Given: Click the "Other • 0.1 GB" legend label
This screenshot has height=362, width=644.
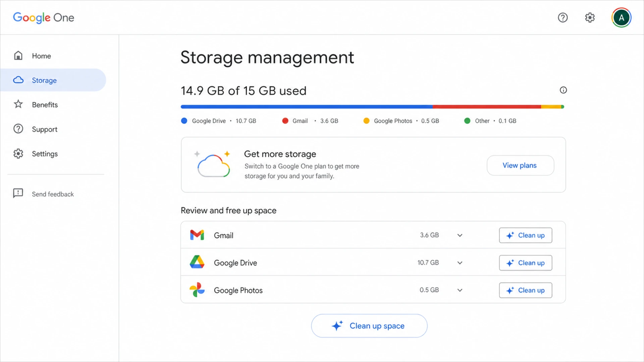Looking at the screenshot, I should click(495, 121).
